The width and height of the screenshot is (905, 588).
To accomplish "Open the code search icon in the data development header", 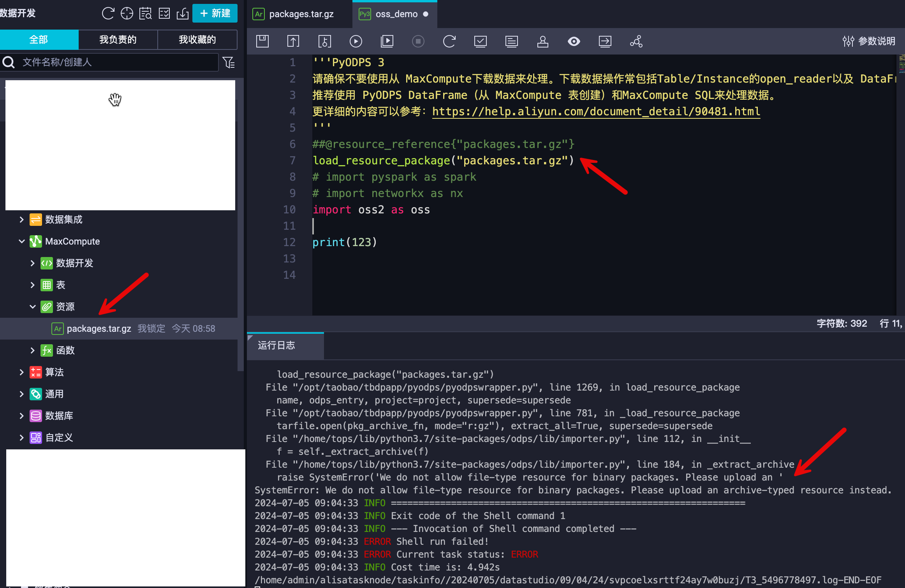I will [x=146, y=14].
